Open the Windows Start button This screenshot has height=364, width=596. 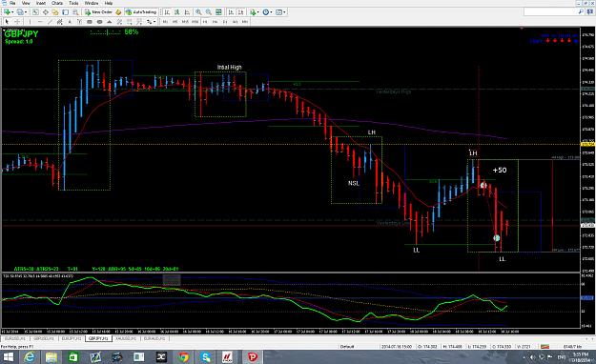(8, 357)
